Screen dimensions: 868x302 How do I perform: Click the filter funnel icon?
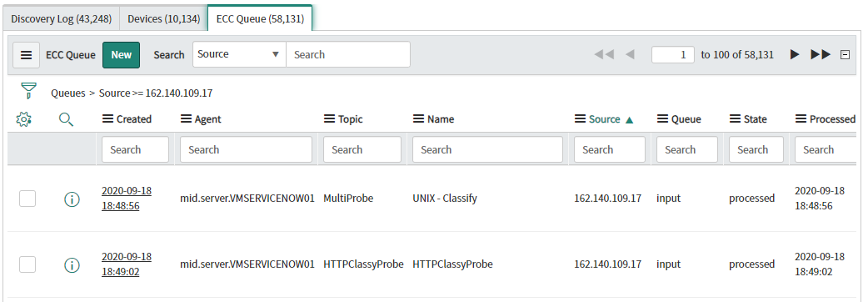pyautogui.click(x=28, y=90)
